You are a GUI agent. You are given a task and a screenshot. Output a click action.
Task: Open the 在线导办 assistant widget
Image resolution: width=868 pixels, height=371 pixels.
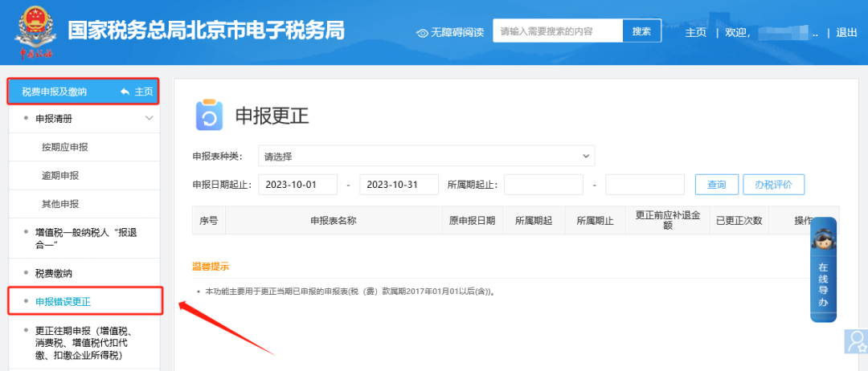click(823, 269)
